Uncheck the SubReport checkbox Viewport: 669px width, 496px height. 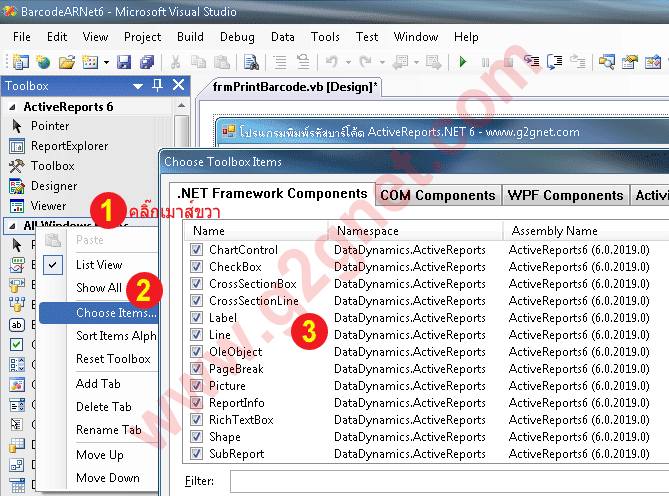click(x=196, y=454)
